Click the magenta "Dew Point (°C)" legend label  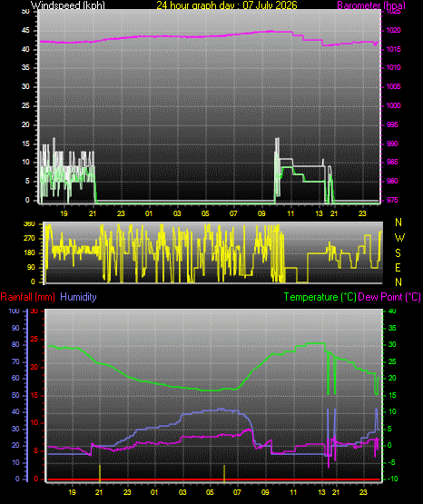pos(389,297)
